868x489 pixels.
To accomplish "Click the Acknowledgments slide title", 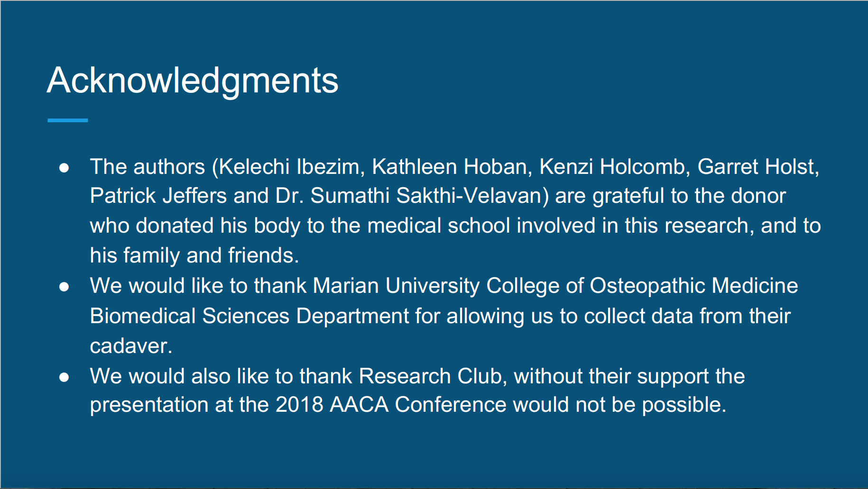I will 193,81.
